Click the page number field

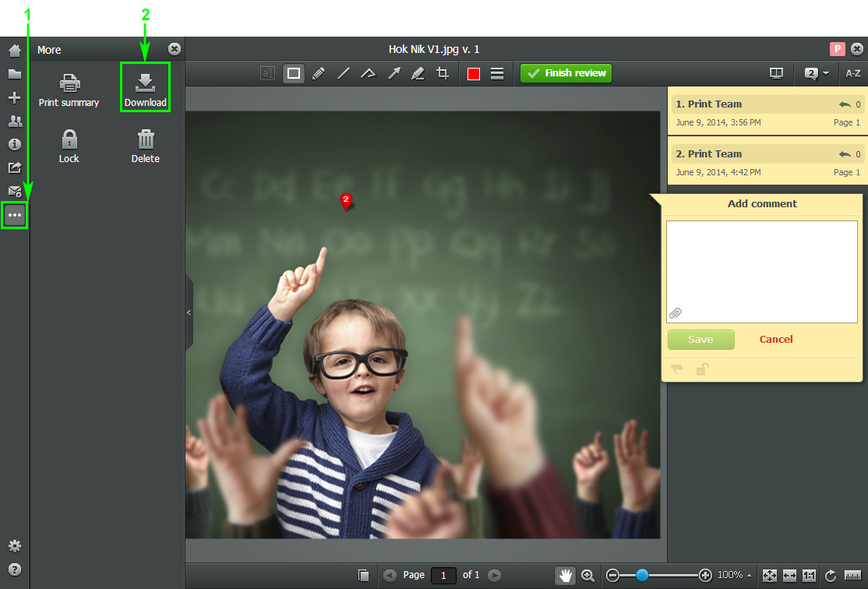tap(443, 575)
